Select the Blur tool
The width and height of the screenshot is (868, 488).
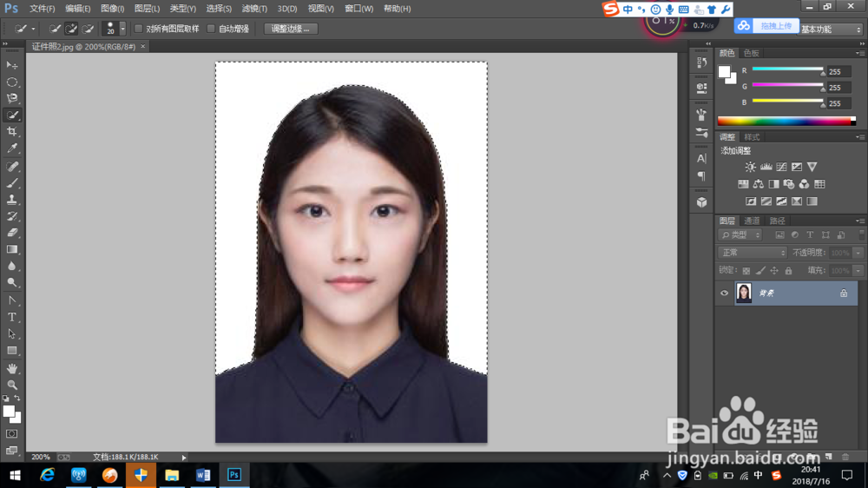(11, 266)
